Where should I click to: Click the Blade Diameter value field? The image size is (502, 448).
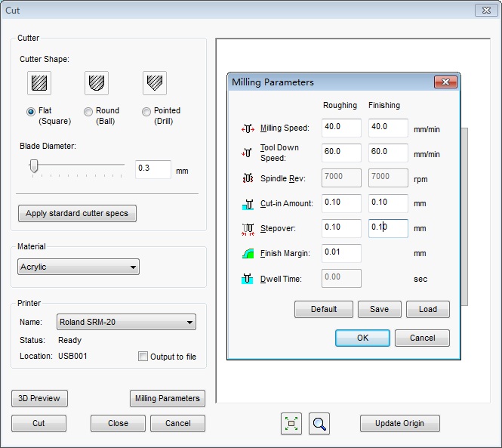[153, 169]
